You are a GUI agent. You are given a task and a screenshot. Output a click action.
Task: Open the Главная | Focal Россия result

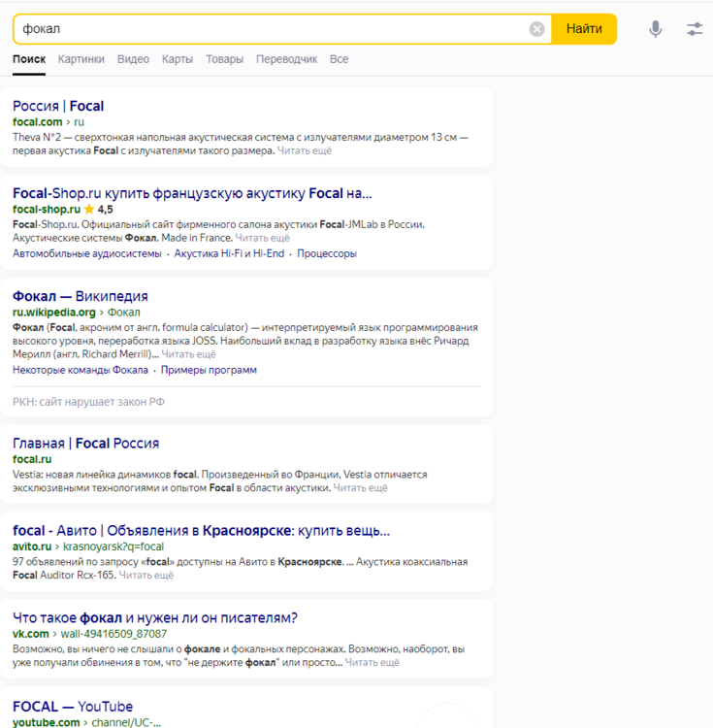tap(85, 444)
